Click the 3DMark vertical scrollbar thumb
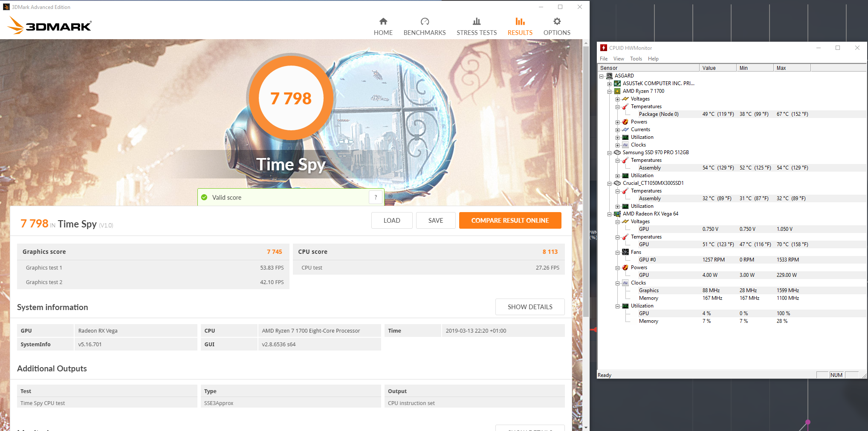Screen dimensions: 868x431 [586, 181]
